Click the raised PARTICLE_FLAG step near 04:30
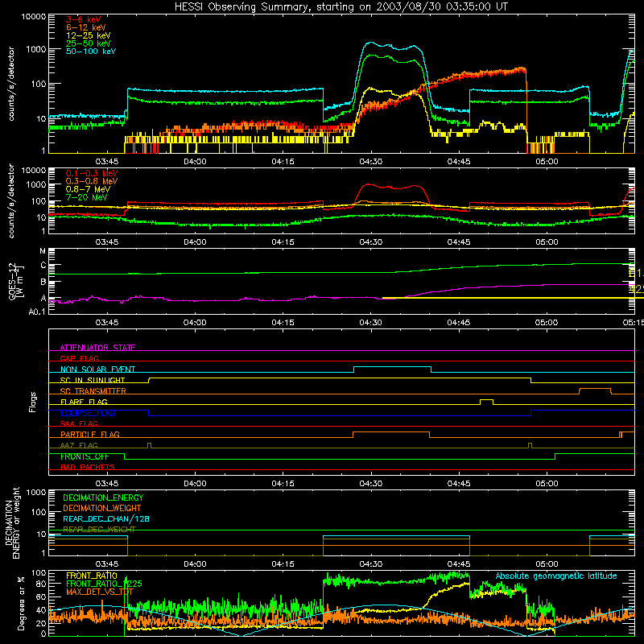Viewport: 644px width, 644px height. [391, 435]
